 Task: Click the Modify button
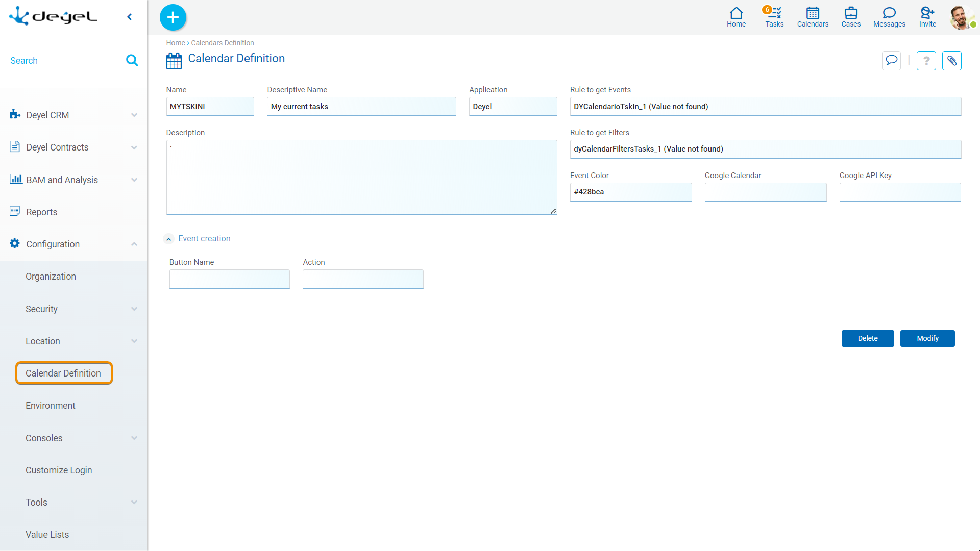coord(927,338)
